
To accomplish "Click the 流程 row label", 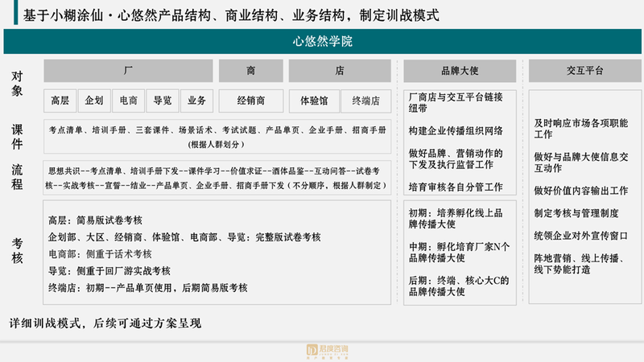I will 17,177.
